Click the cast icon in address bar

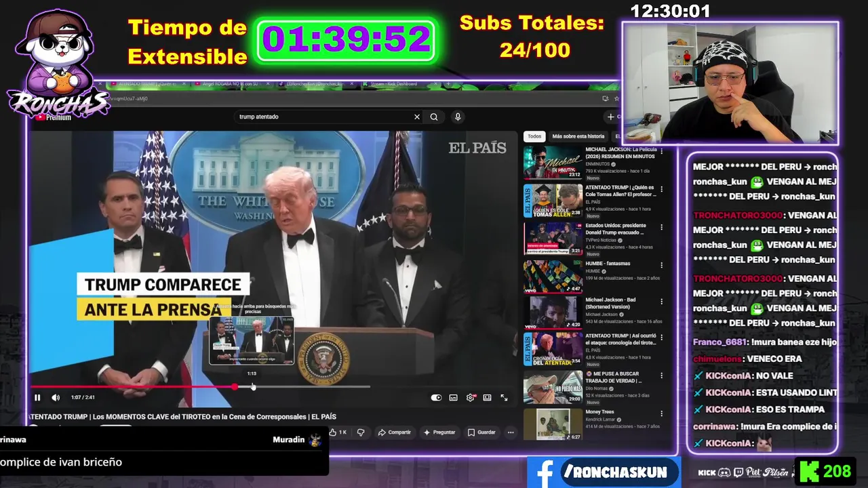tap(605, 98)
